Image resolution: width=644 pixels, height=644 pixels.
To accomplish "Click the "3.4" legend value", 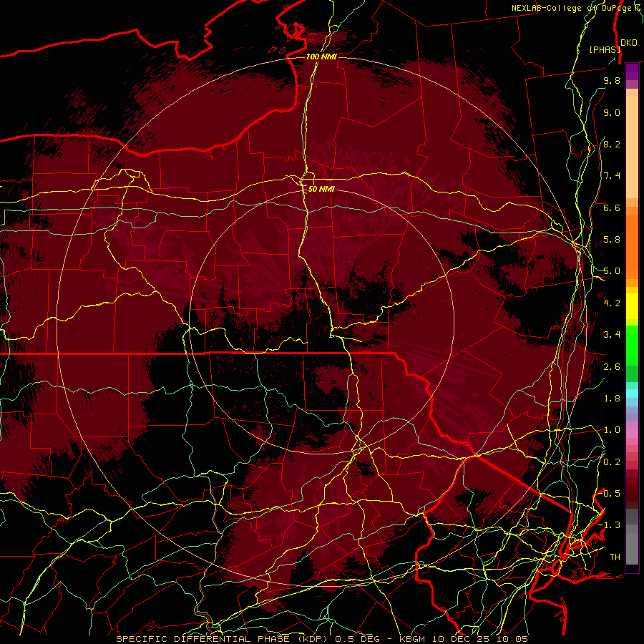I will tap(612, 335).
